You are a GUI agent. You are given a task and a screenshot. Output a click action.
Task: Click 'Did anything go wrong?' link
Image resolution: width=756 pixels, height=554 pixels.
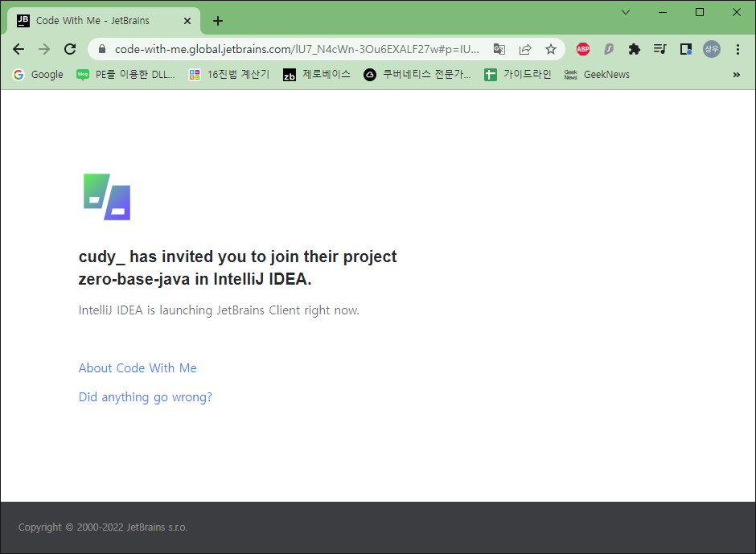tap(145, 397)
